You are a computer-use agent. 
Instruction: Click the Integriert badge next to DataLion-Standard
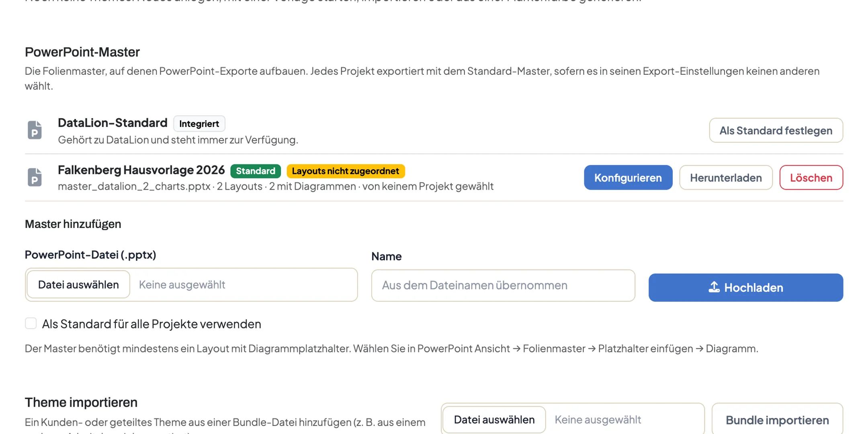pyautogui.click(x=199, y=123)
